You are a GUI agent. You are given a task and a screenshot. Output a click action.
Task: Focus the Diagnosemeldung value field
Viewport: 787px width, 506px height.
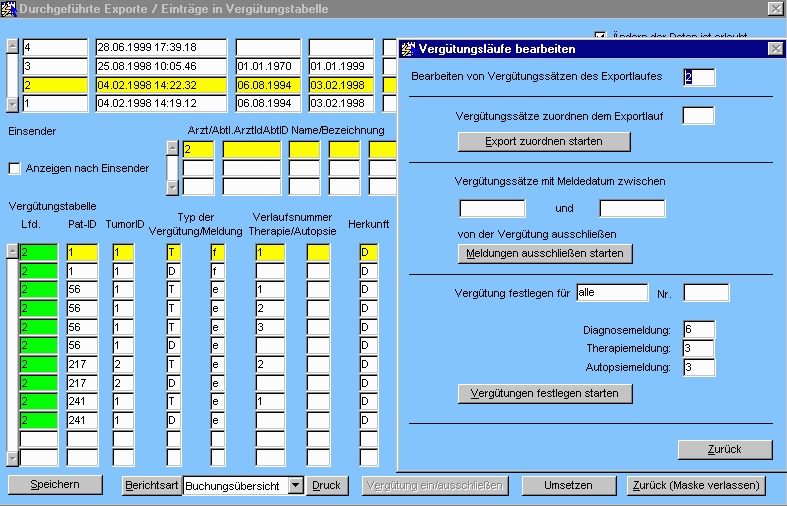[x=699, y=329]
